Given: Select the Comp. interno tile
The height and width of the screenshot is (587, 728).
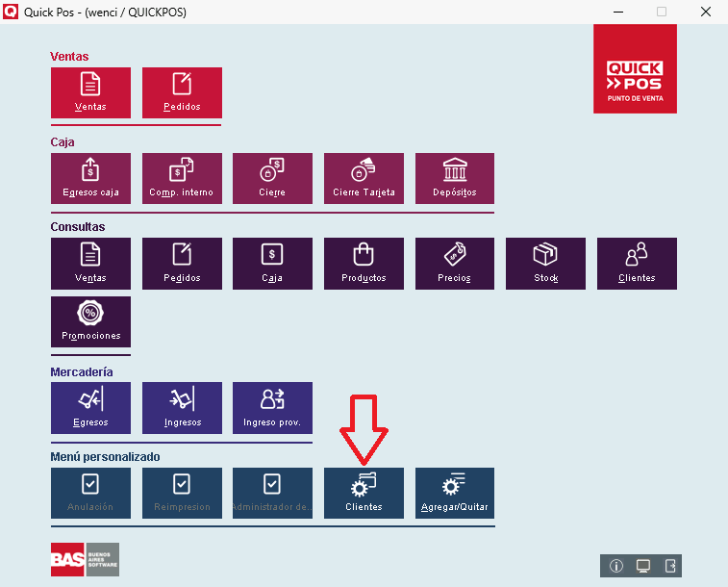Looking at the screenshot, I should pyautogui.click(x=182, y=178).
